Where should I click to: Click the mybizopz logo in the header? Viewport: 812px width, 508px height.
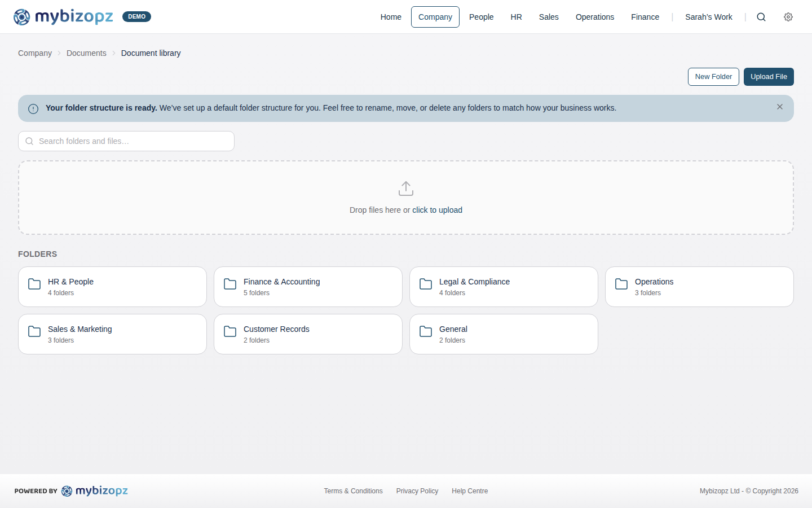63,16
